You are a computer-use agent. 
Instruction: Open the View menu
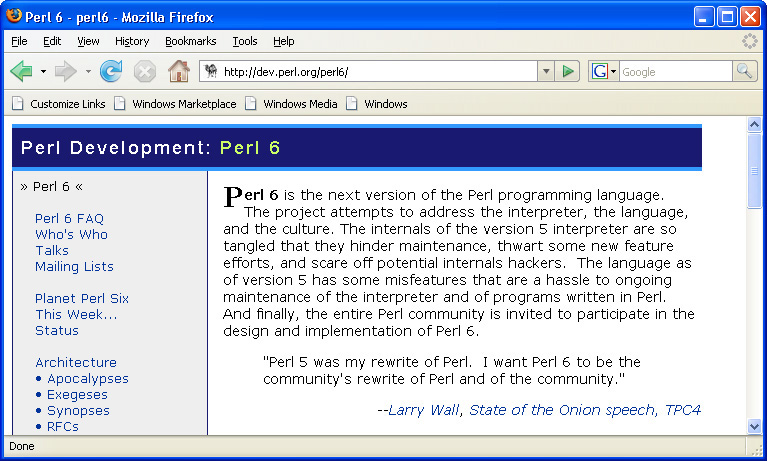88,41
